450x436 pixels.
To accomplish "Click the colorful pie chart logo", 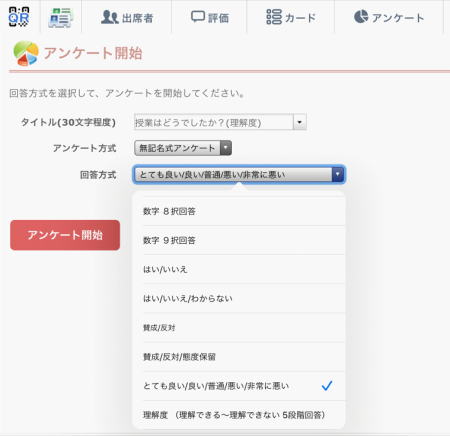I will click(26, 53).
